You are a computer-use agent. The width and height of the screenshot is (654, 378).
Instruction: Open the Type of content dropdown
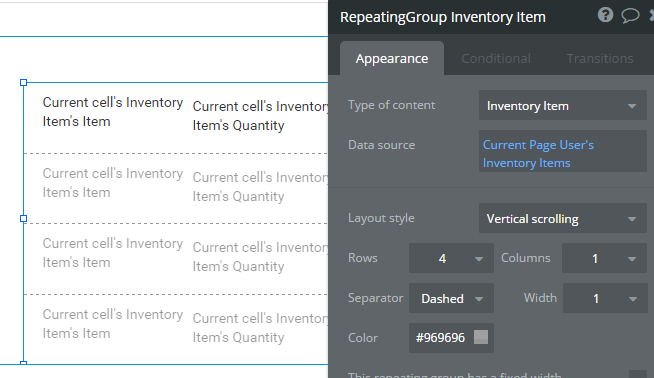pos(562,106)
